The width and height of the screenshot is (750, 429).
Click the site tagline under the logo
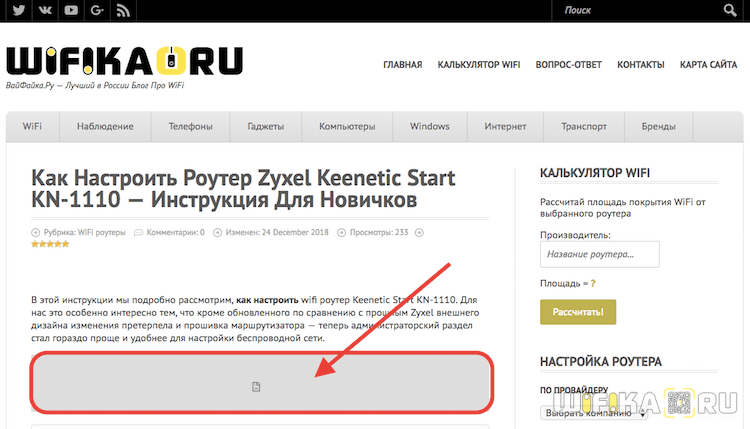tap(95, 85)
